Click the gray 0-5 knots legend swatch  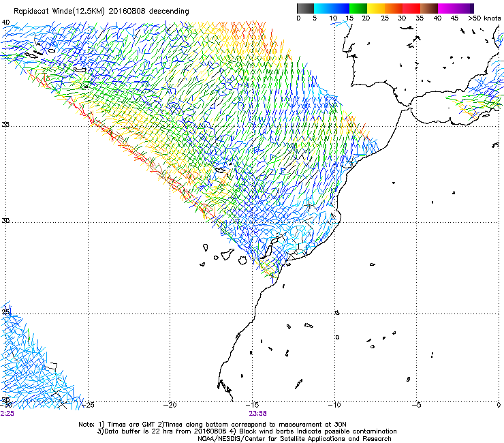(305, 8)
